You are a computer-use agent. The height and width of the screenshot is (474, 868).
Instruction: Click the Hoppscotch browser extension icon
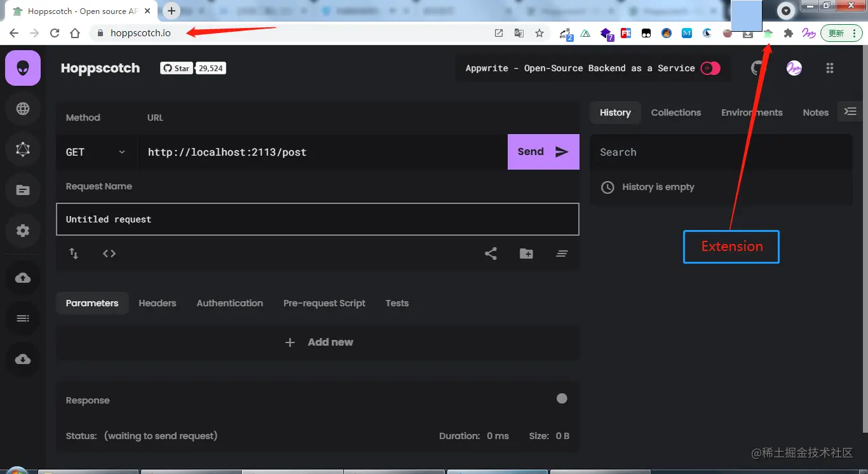click(768, 33)
